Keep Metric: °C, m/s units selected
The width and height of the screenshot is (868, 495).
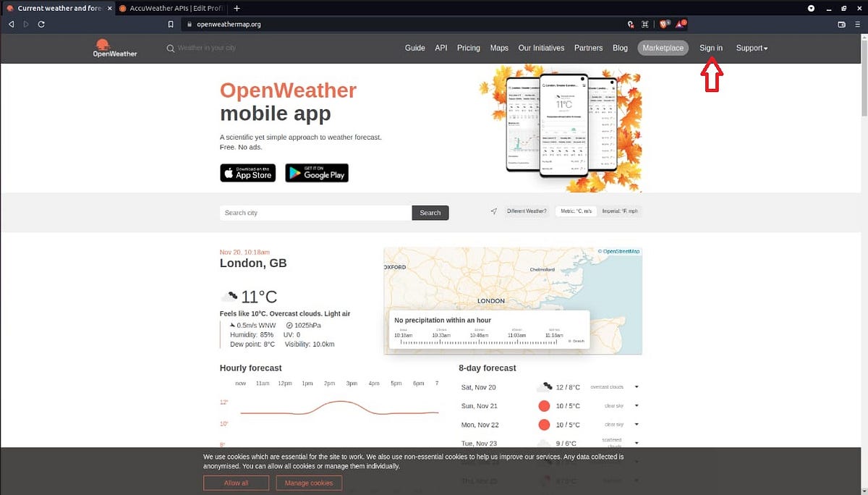coord(576,211)
